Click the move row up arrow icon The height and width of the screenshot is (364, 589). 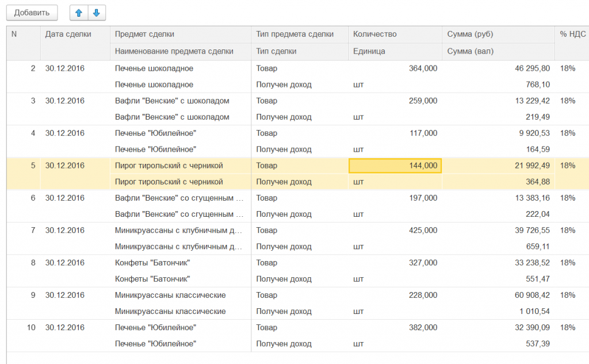(79, 12)
